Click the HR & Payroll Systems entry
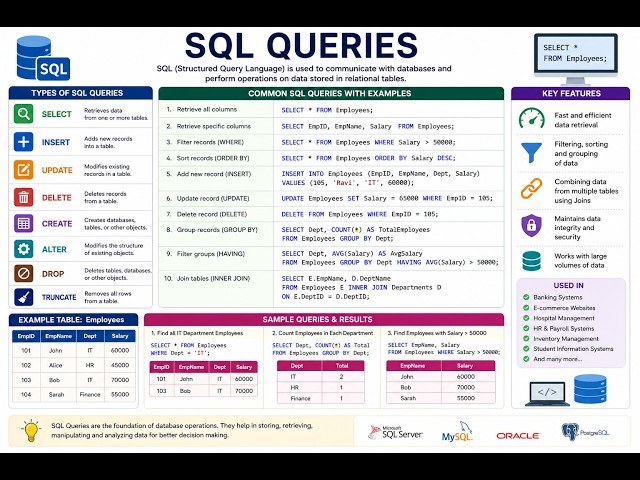 pyautogui.click(x=564, y=328)
